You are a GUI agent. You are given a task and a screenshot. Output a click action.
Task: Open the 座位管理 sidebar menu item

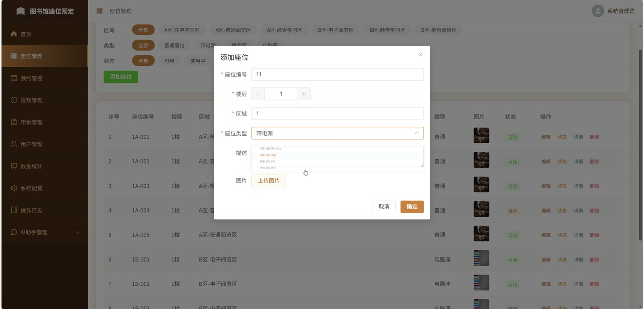point(44,56)
